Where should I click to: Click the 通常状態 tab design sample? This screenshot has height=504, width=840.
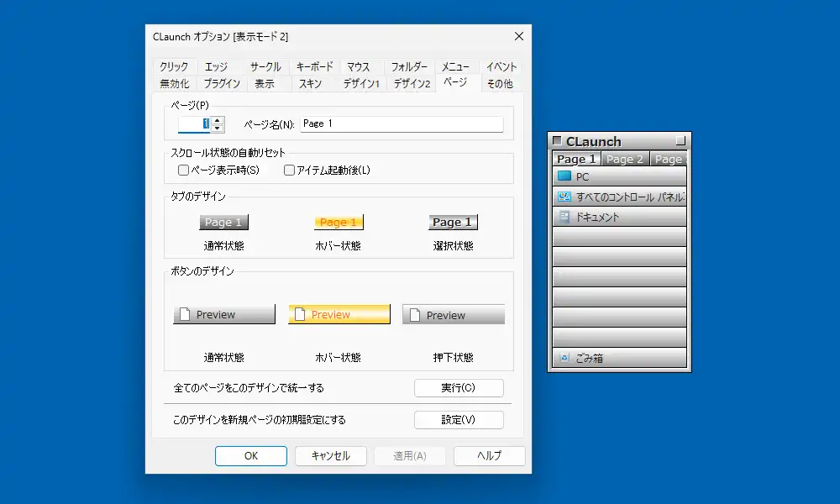coord(224,223)
